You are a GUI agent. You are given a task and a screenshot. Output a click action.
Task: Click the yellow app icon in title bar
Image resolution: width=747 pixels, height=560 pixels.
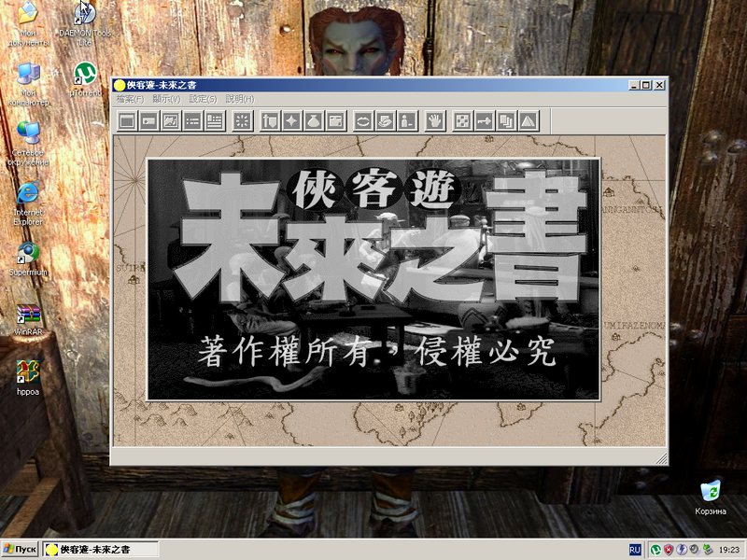coord(120,85)
